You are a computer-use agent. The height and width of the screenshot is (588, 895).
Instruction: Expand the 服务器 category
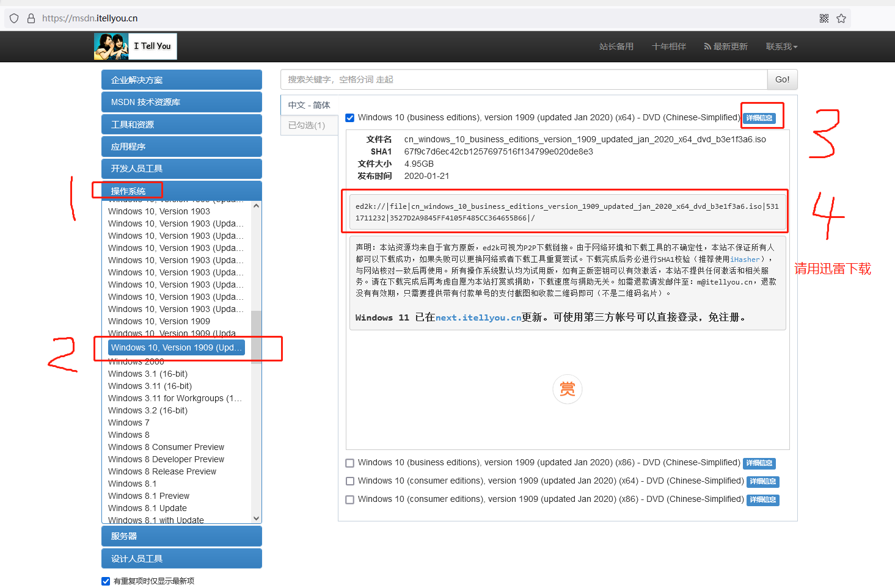(x=181, y=536)
